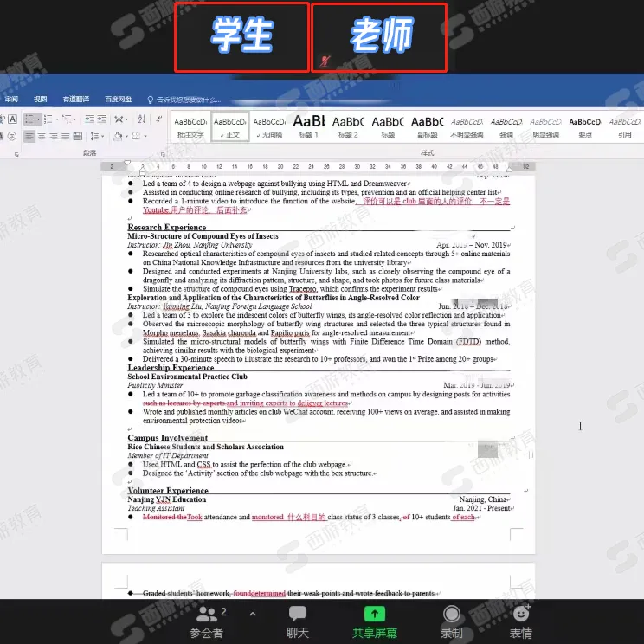Click the Leadership Experience heading
The width and height of the screenshot is (644, 644).
pos(171,368)
